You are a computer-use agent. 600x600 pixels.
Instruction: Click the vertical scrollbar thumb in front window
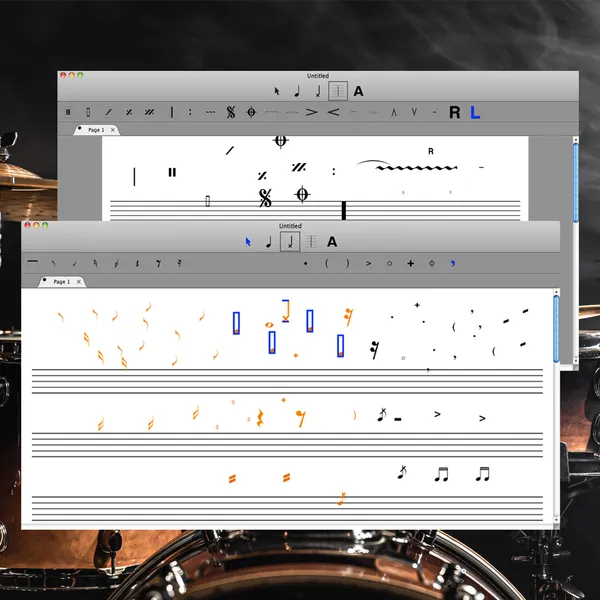[556, 329]
